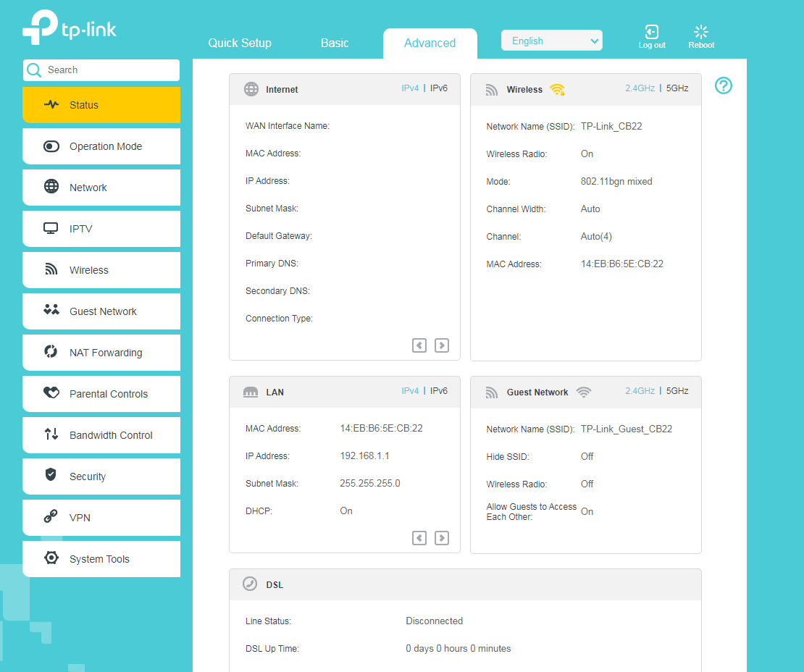The image size is (804, 672).
Task: Switch Internet panel to IPv6
Action: click(439, 88)
